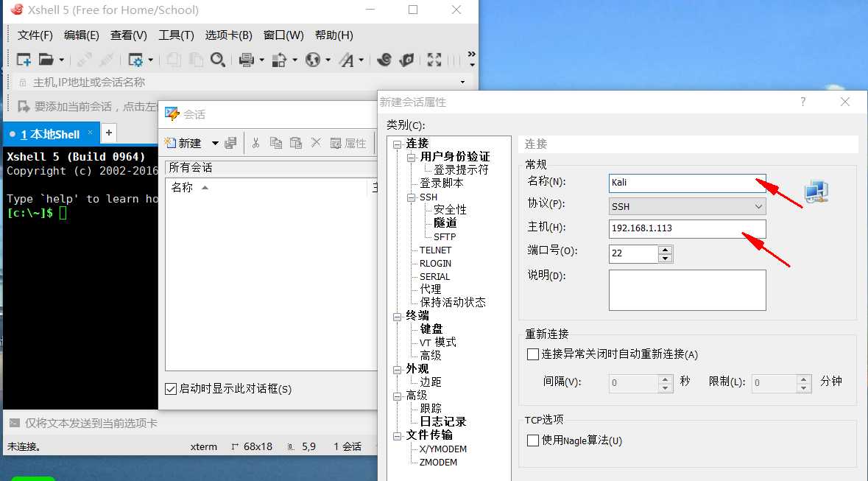Image resolution: width=868 pixels, height=481 pixels.
Task: Decrease the 端口号 port value with down arrow
Action: [x=666, y=259]
